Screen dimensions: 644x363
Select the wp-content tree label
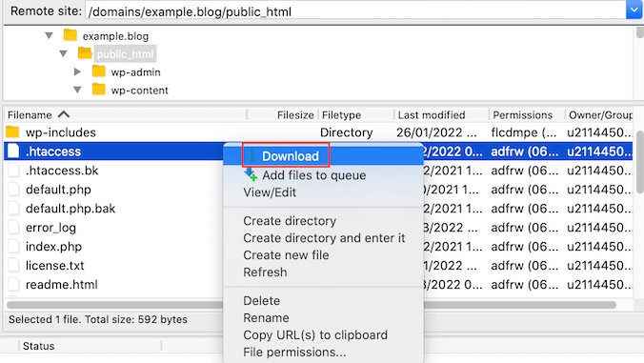[139, 91]
